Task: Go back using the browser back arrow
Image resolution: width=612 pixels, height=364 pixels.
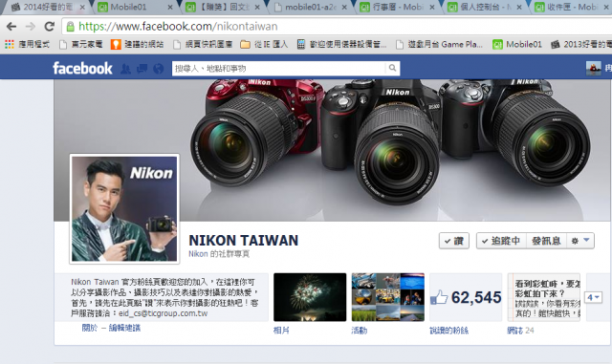Action: tap(11, 27)
